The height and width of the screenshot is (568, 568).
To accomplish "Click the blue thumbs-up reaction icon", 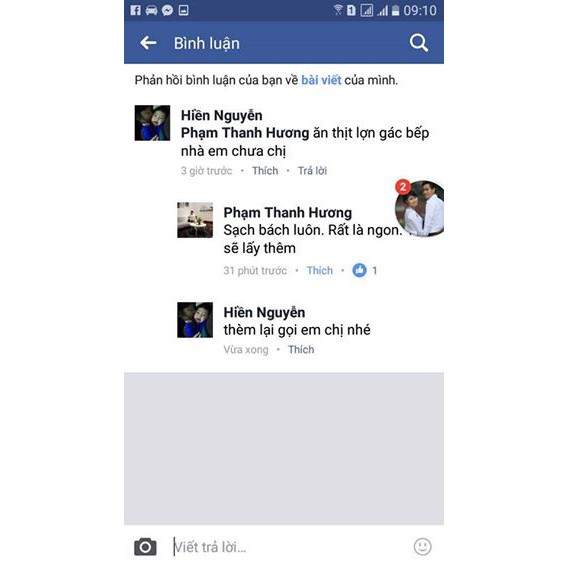I will coord(359,270).
